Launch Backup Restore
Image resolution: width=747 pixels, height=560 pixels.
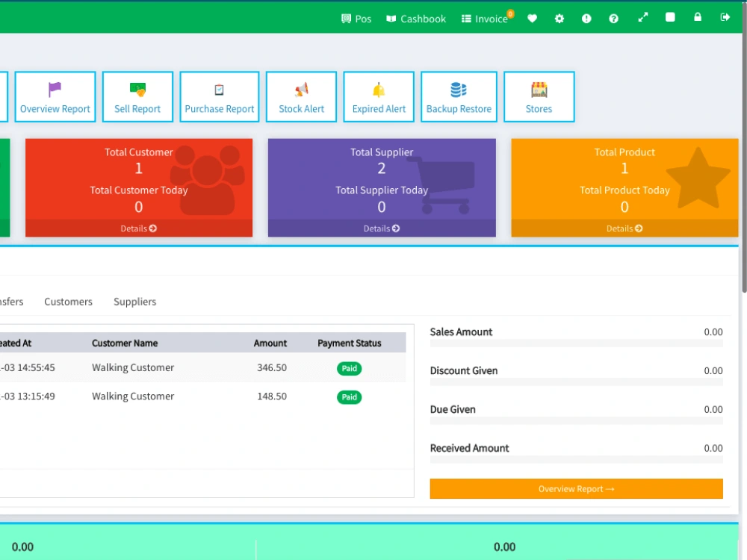pos(459,96)
